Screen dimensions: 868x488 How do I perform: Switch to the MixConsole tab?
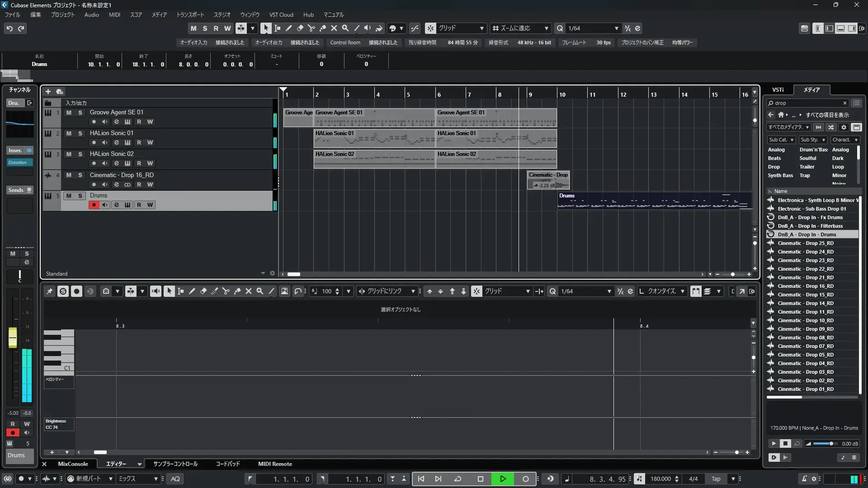72,464
